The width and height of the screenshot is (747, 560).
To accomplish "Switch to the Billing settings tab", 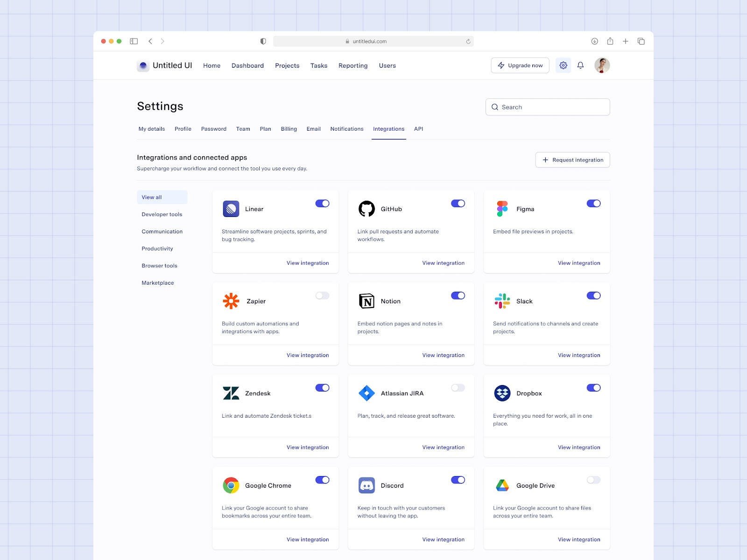I will tap(289, 129).
